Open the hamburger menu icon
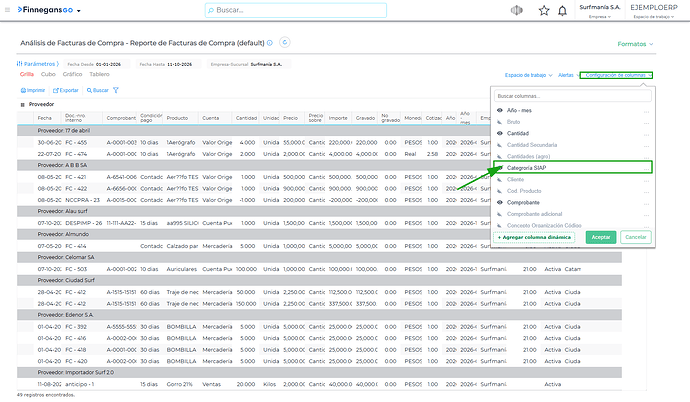Screen dimensions: 690x402 (7, 10)
